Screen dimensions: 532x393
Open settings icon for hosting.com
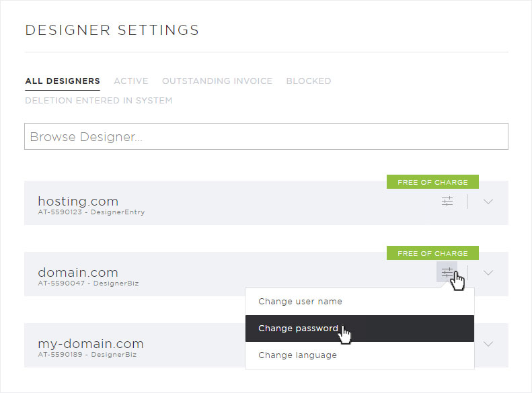pyautogui.click(x=447, y=202)
